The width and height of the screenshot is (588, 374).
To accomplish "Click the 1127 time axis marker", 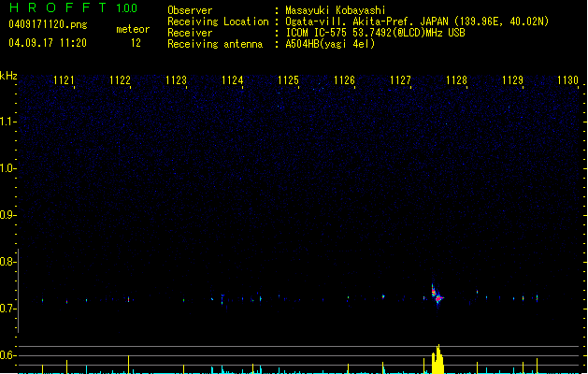I will coord(400,80).
